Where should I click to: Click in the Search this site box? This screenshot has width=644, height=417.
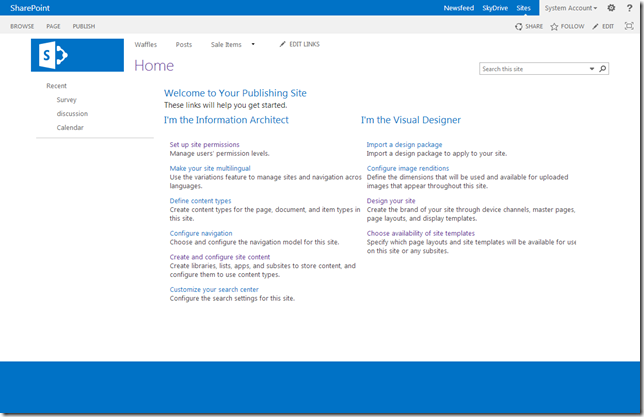click(x=532, y=69)
